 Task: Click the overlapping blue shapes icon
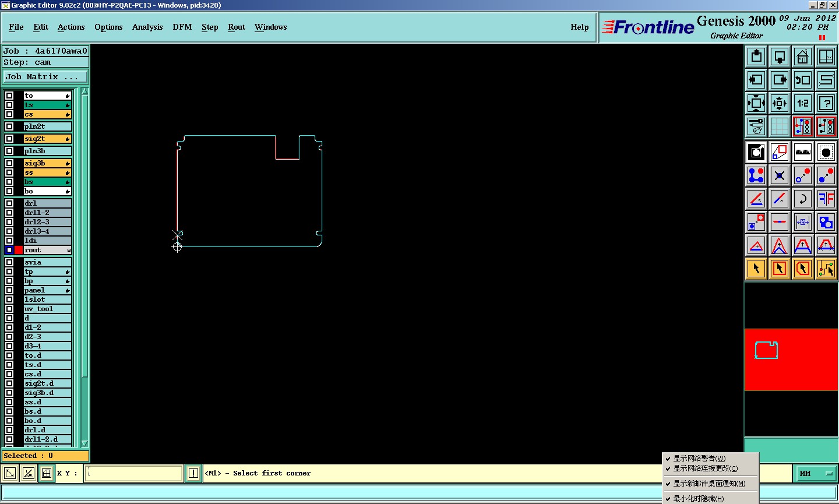826,222
